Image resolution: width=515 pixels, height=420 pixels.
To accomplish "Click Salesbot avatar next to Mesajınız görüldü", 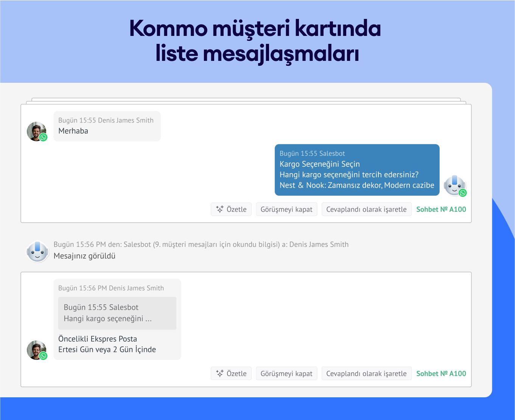I will [37, 251].
